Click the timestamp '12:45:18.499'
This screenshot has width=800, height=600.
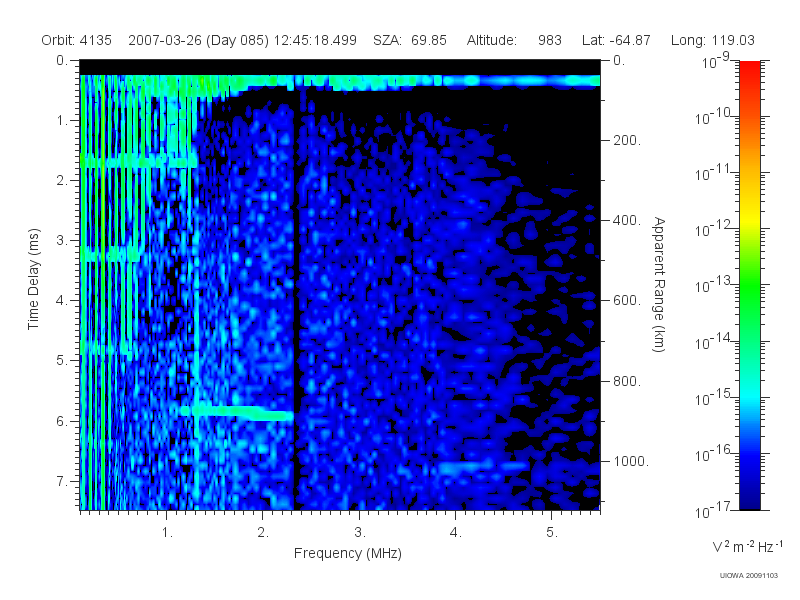pos(315,40)
